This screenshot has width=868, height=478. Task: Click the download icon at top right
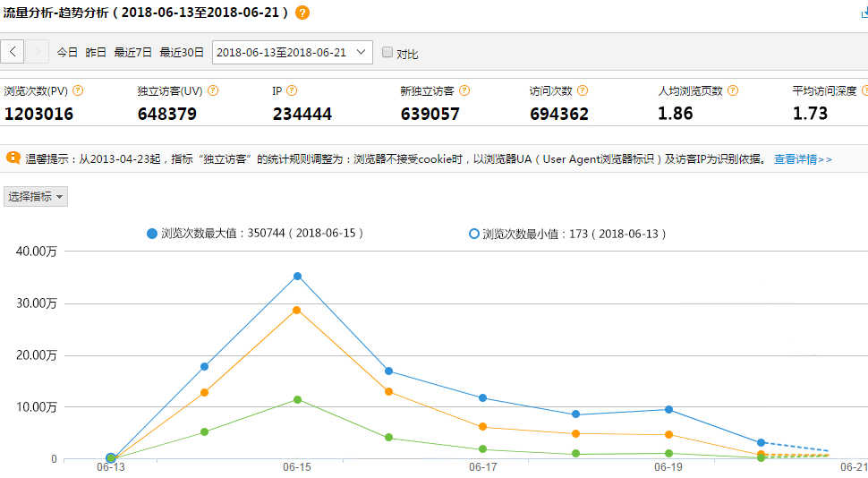click(864, 13)
